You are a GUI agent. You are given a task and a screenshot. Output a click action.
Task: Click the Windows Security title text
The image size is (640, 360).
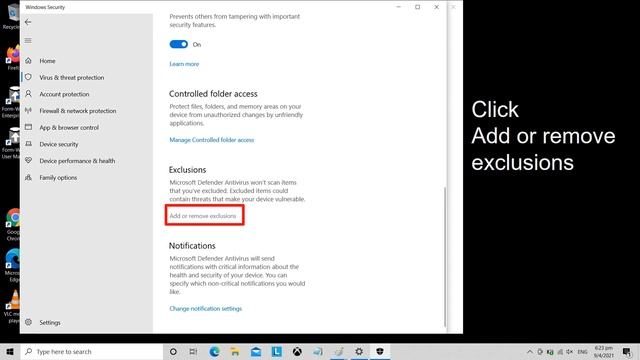[45, 7]
